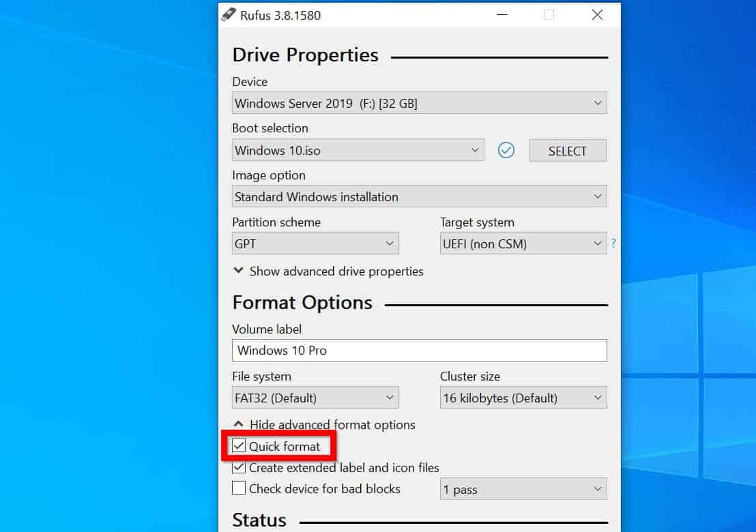Click the Drive Properties heading
This screenshot has height=532, width=756.
305,55
